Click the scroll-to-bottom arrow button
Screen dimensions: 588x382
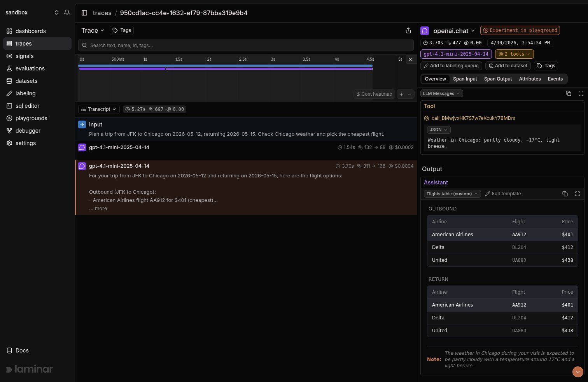point(578,372)
